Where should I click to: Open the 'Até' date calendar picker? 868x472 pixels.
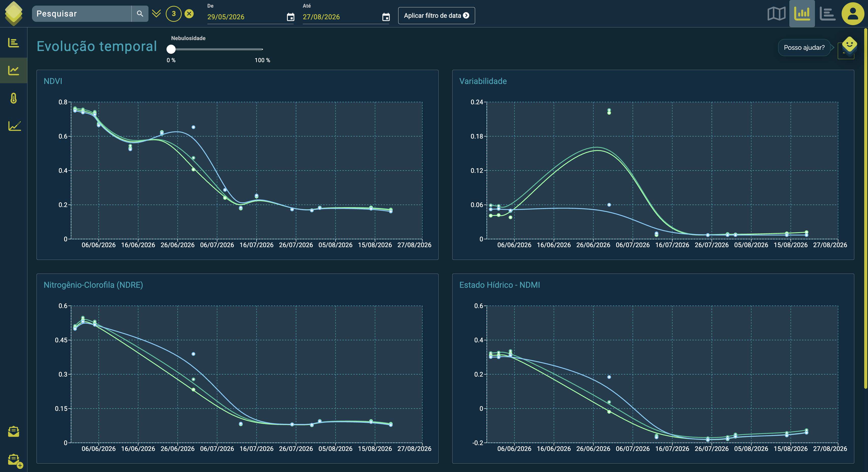[386, 17]
